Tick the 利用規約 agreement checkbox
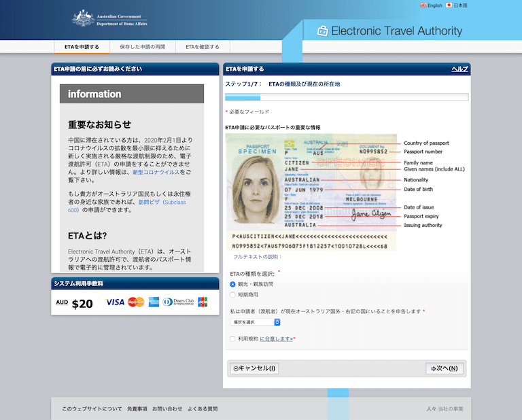This screenshot has width=522, height=420. pos(232,339)
